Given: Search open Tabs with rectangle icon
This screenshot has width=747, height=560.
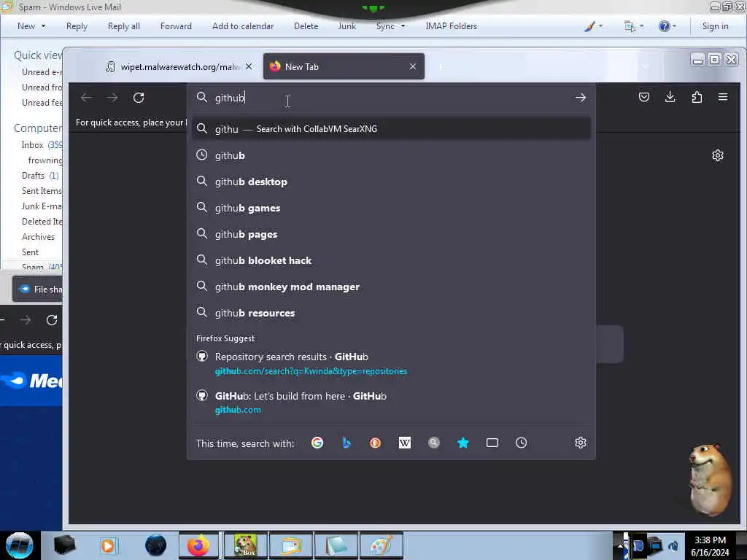Looking at the screenshot, I should 492,443.
